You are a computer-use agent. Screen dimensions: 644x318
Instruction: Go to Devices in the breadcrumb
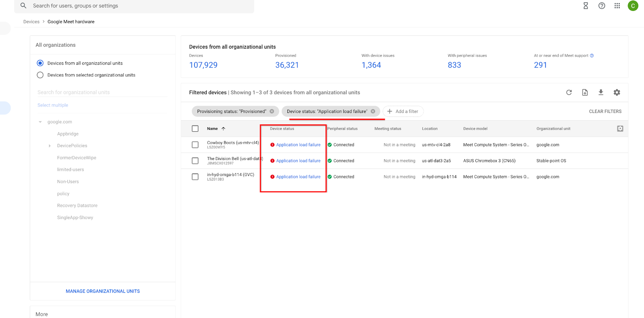point(31,22)
